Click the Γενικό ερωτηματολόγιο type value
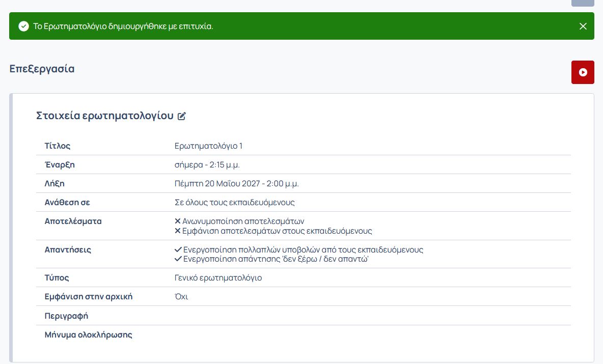 [x=218, y=278]
